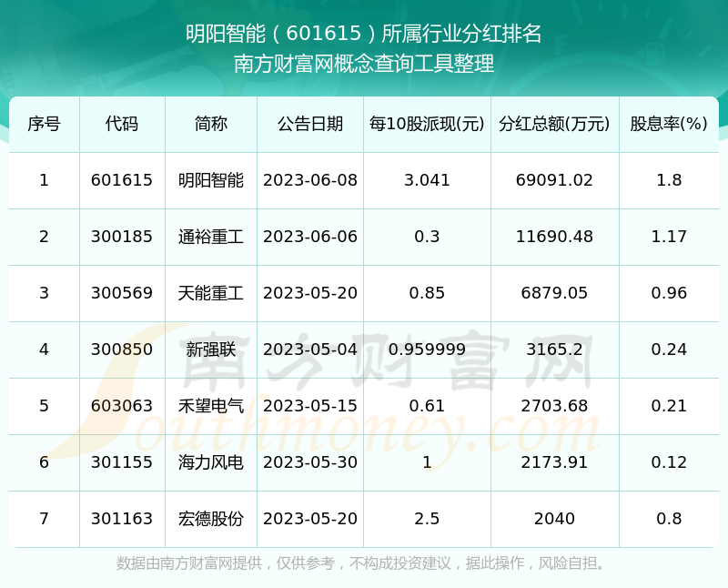Select the 分红总额(万元) column header

click(554, 124)
